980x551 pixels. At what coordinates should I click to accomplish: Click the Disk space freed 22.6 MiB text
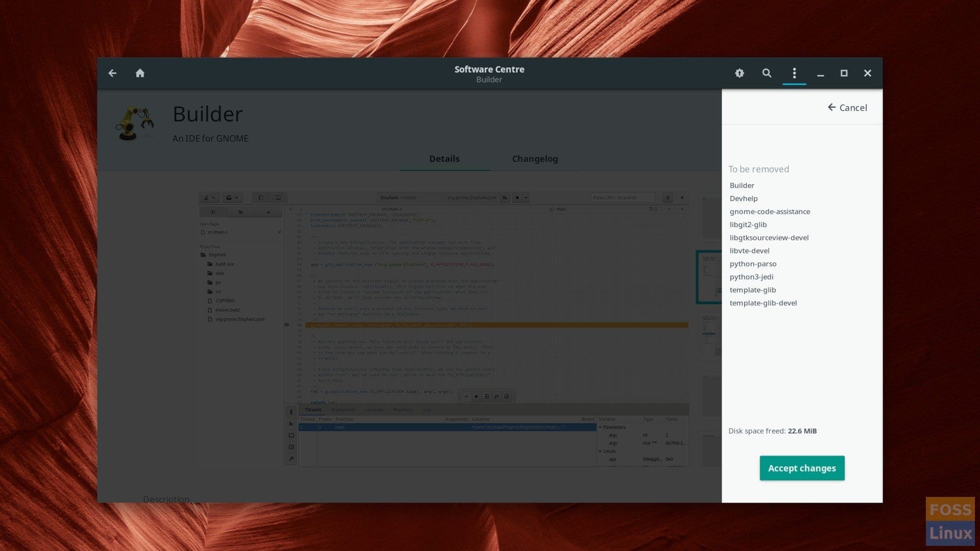pyautogui.click(x=772, y=431)
